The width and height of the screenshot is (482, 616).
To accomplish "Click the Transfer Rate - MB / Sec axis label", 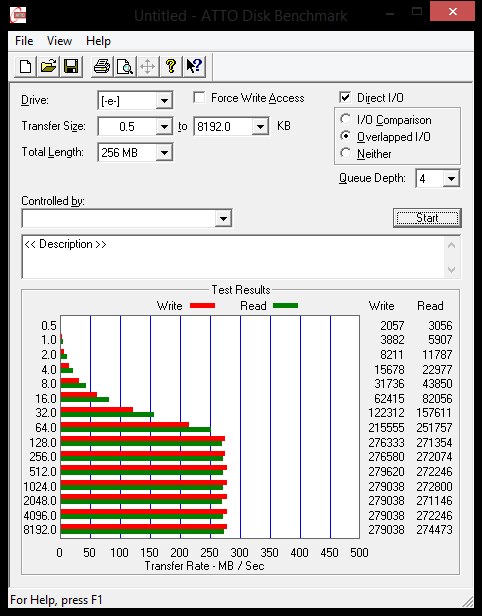I will pyautogui.click(x=204, y=566).
